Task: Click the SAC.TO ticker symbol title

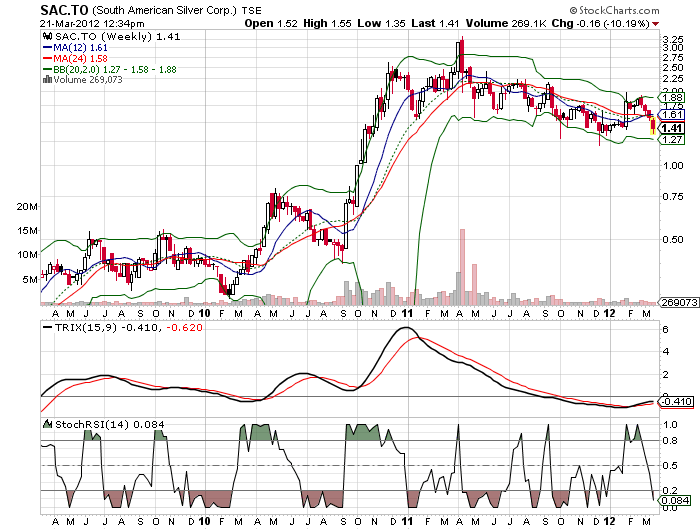Action: 64,10
